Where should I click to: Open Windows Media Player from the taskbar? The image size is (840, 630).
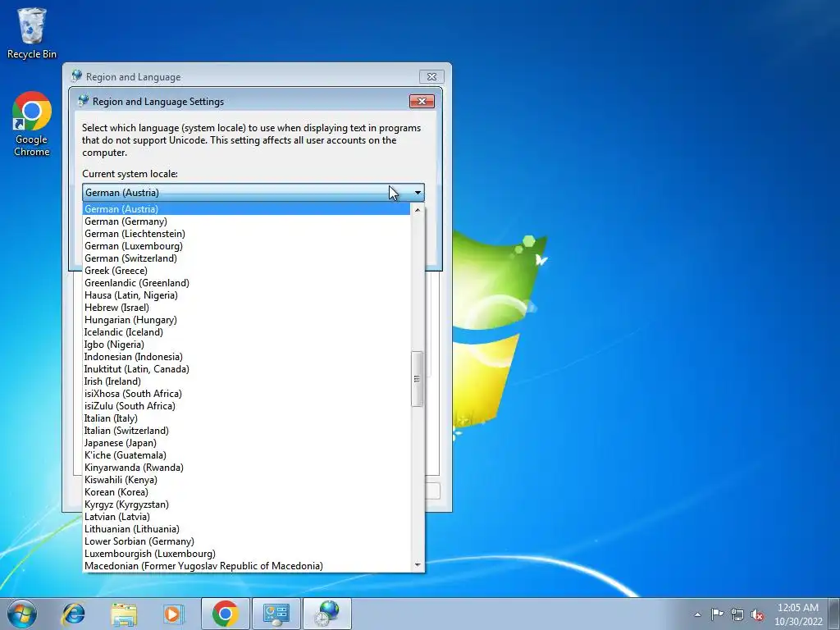[173, 614]
